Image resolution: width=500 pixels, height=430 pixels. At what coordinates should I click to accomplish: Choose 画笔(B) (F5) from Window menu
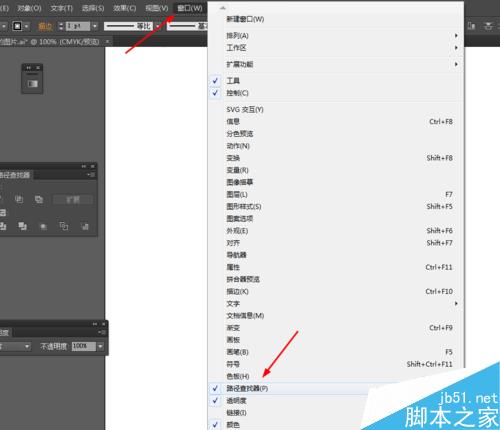pyautogui.click(x=336, y=352)
